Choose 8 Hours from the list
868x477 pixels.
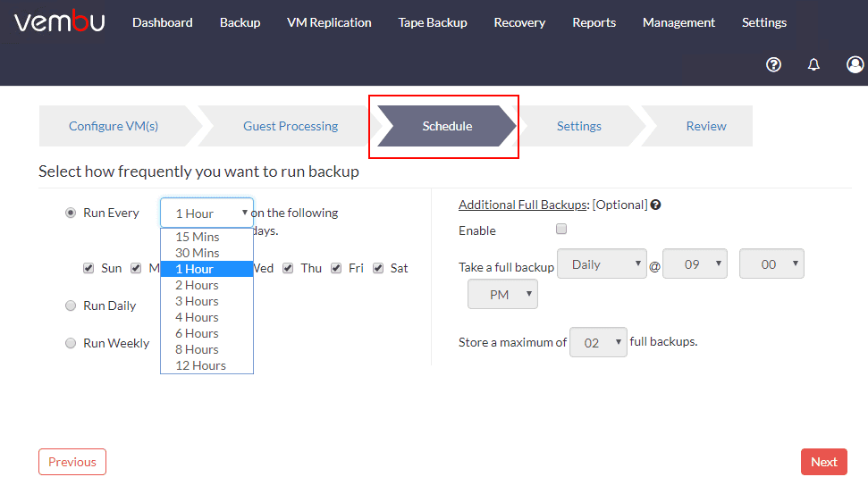coord(207,349)
